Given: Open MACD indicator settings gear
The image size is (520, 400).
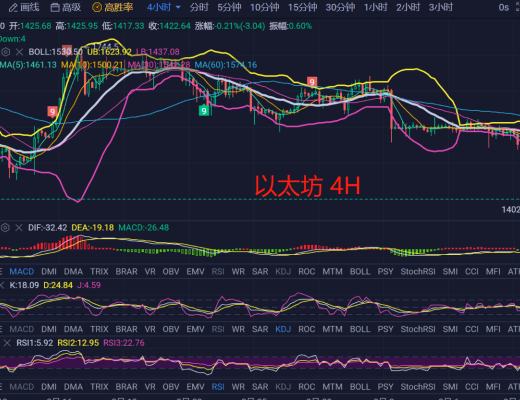Looking at the screenshot, I should (x=5, y=228).
